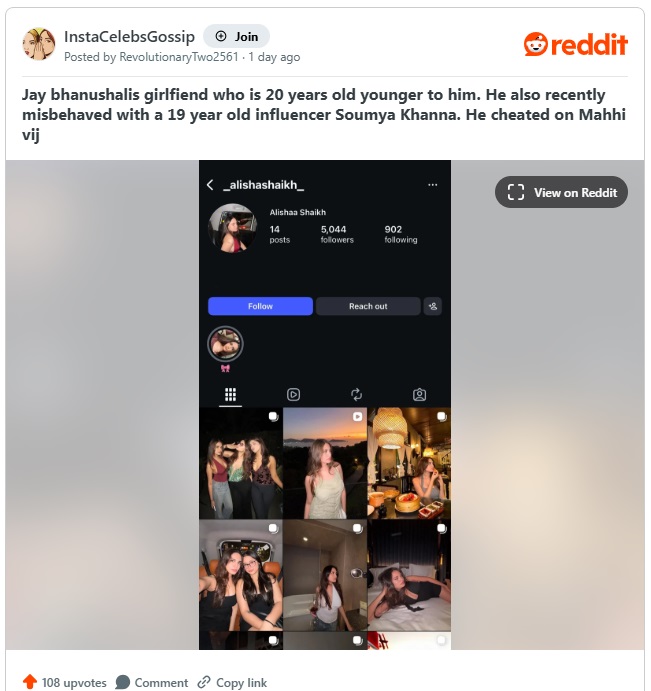
Task: Switch to the posts grid tab
Action: [231, 394]
